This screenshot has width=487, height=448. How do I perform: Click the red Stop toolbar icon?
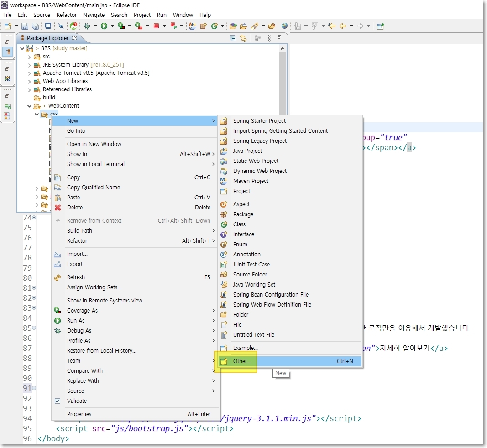tap(156, 26)
